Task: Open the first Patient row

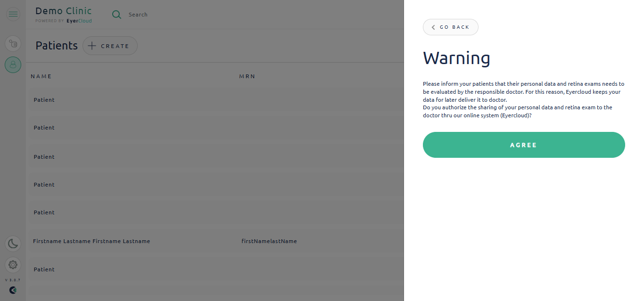Action: (x=215, y=100)
